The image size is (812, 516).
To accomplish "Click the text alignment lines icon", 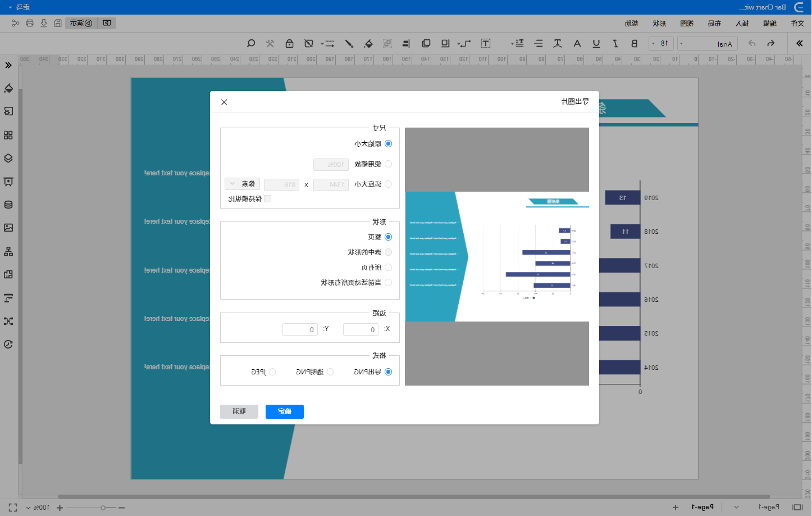I will 539,43.
